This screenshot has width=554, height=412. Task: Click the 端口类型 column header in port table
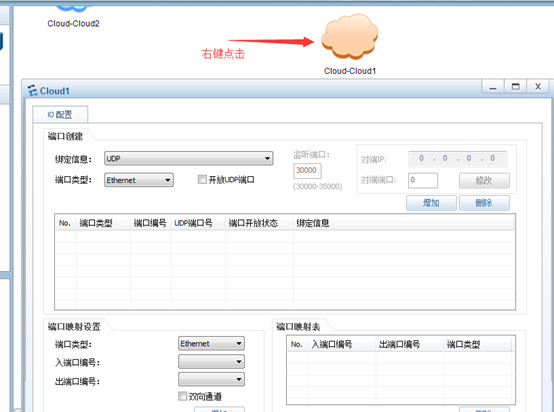pos(103,223)
